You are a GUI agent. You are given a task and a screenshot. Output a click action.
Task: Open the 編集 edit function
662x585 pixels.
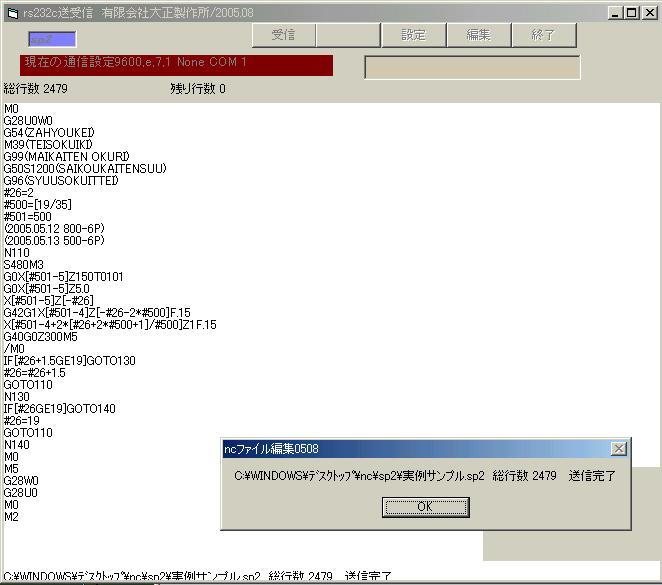point(478,35)
